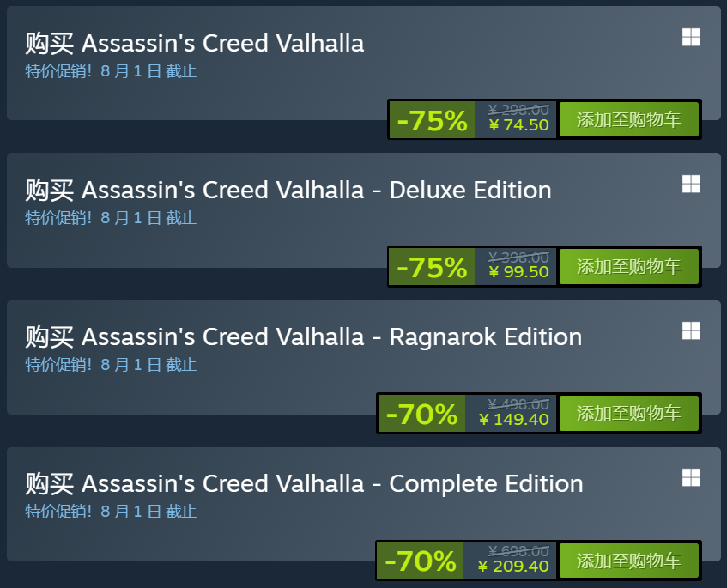
Task: Click the ¥ 209.40 discounted price
Action: coord(513,566)
